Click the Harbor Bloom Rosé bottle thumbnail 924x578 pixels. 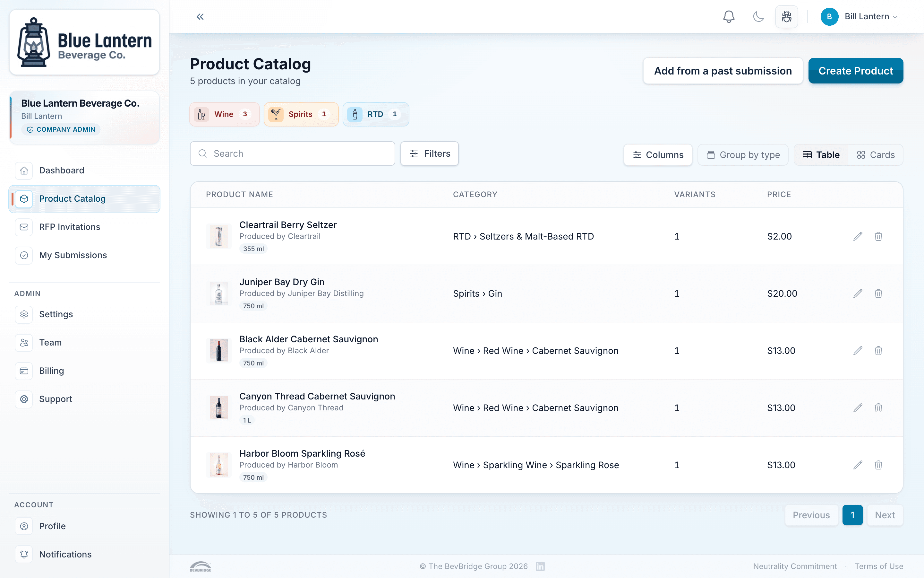tap(219, 465)
